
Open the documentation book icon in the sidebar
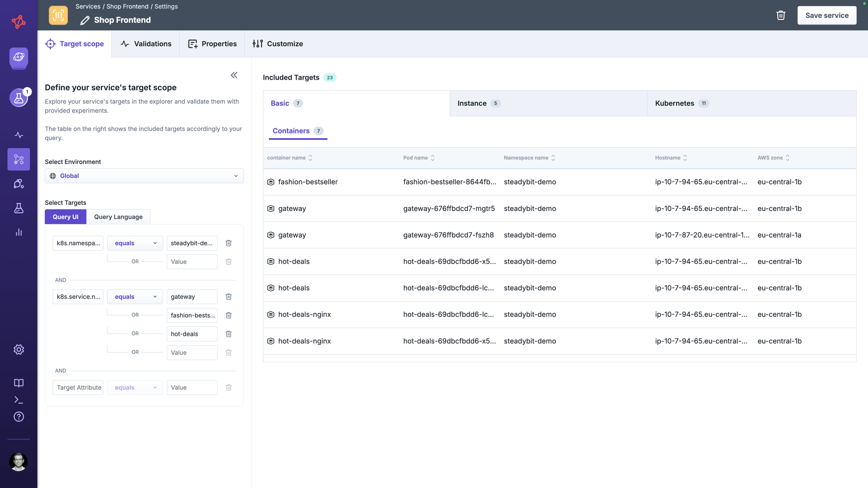point(19,383)
